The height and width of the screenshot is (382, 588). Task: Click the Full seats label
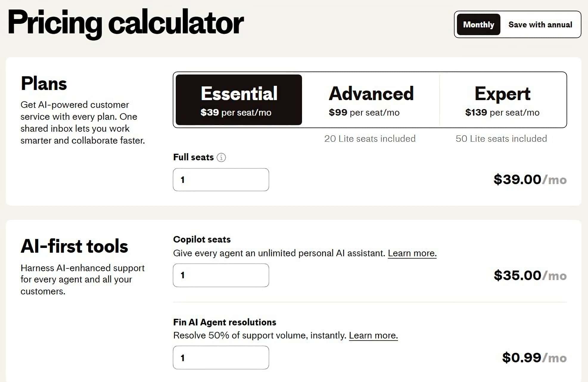point(193,157)
